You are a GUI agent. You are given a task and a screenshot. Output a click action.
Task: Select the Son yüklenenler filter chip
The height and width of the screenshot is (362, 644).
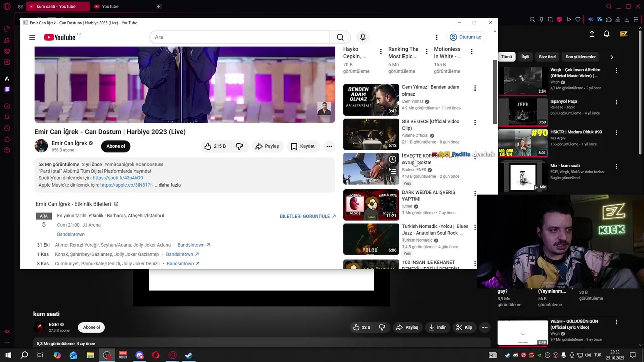pos(581,57)
